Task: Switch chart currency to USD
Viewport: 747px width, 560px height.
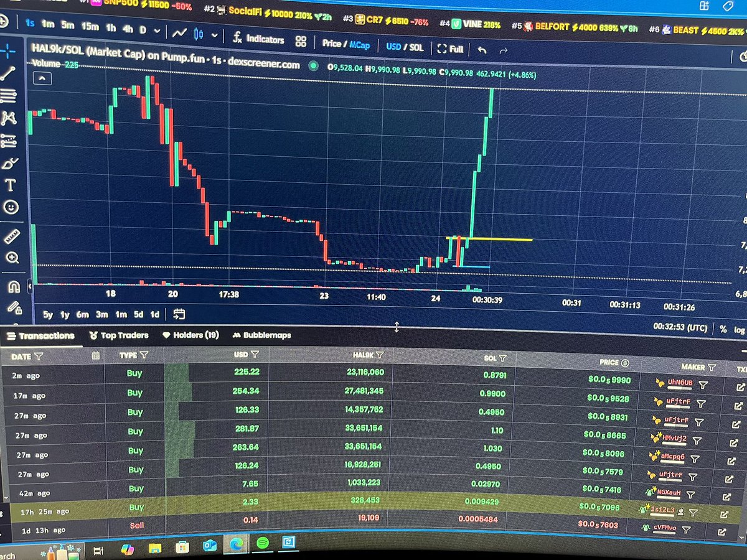Action: click(393, 46)
